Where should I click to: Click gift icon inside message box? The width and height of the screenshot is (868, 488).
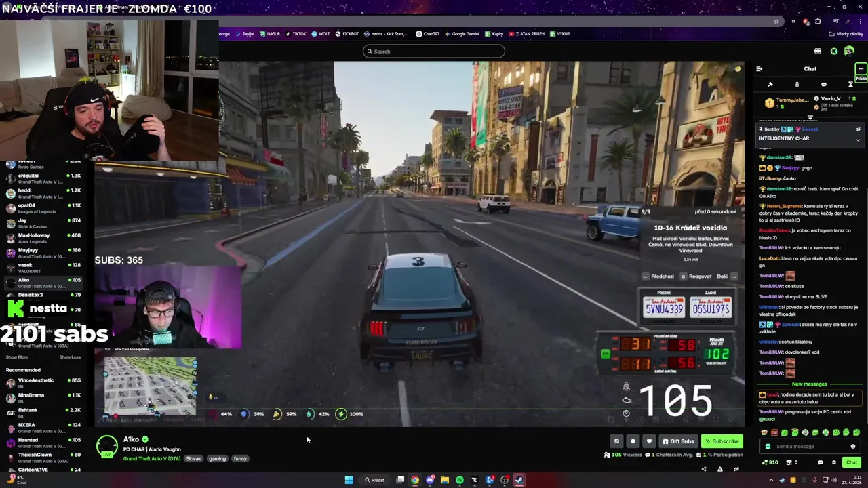(x=768, y=447)
